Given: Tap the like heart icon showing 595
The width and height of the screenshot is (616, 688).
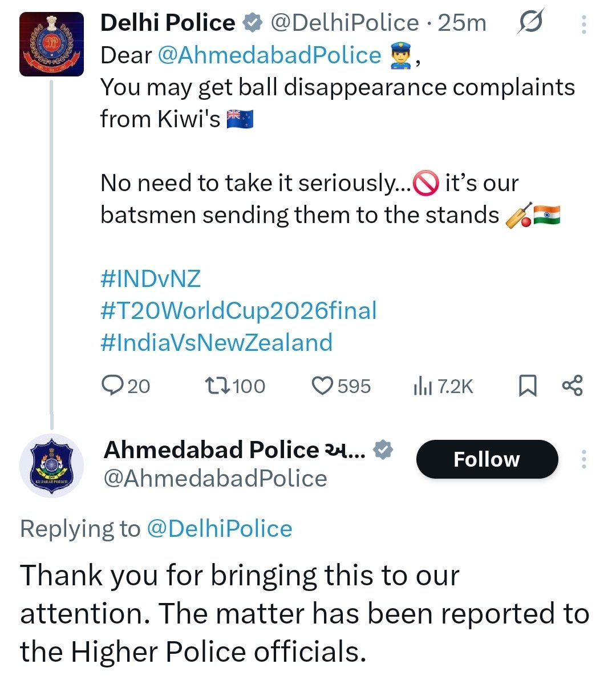Looking at the screenshot, I should (x=323, y=386).
